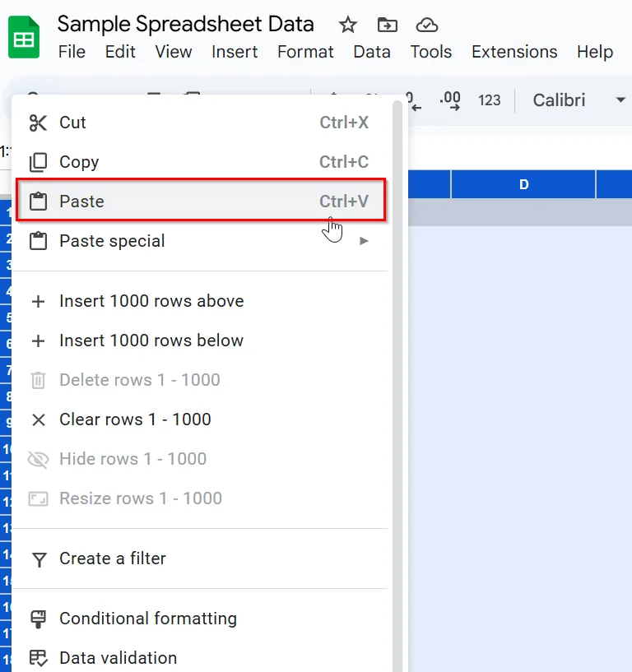Click the Paste special clipboard icon
Viewport: 632px width, 672px height.
[x=38, y=240]
